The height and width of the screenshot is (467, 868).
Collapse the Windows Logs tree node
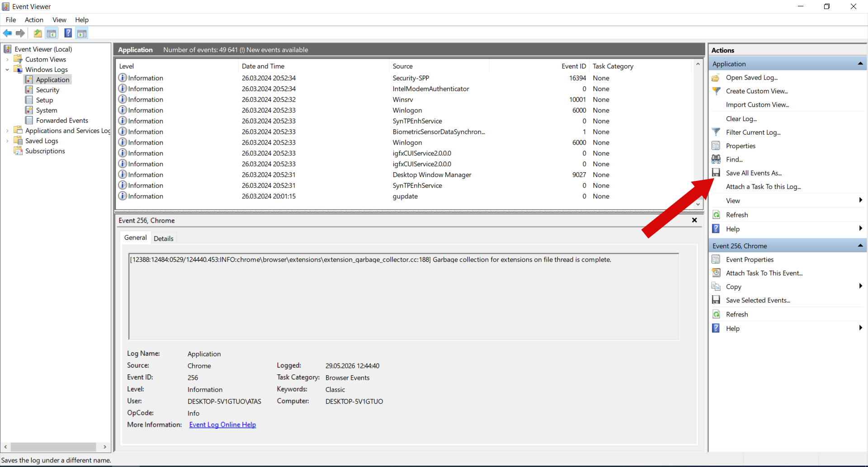[x=7, y=70]
